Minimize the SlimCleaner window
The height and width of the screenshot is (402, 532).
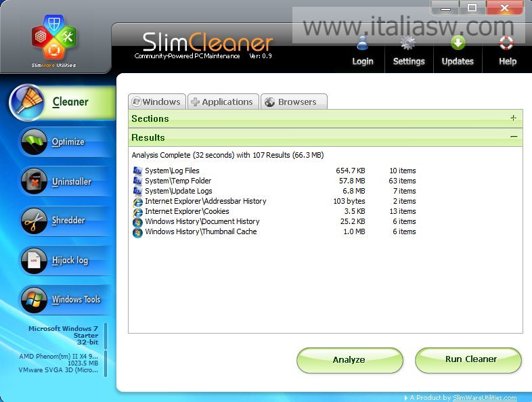(x=445, y=8)
